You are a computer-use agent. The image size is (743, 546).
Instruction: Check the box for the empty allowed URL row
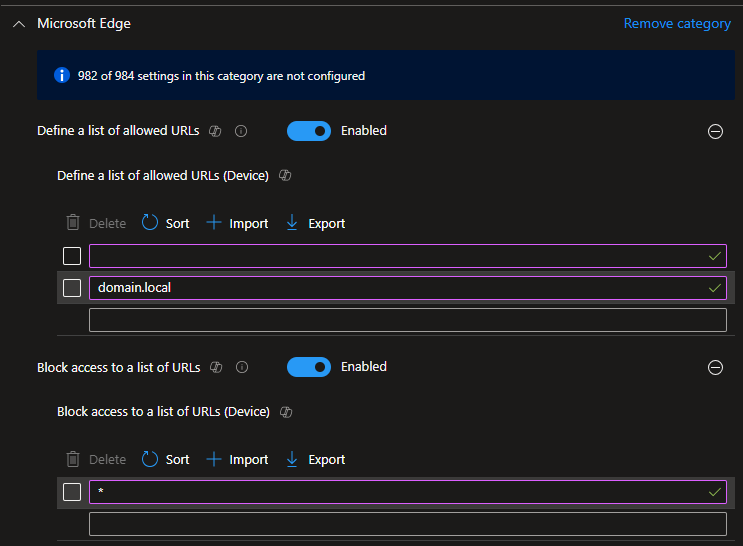[72, 256]
